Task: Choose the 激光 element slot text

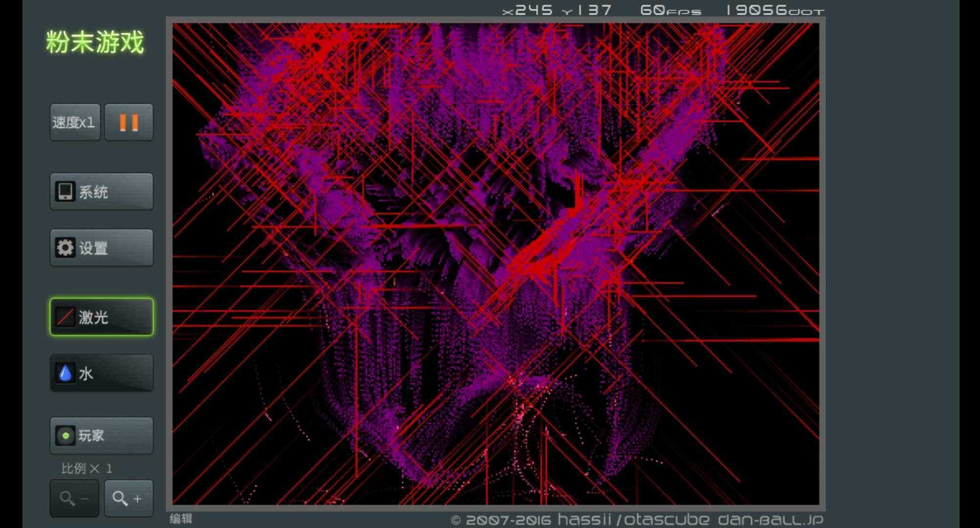Action: pos(94,318)
